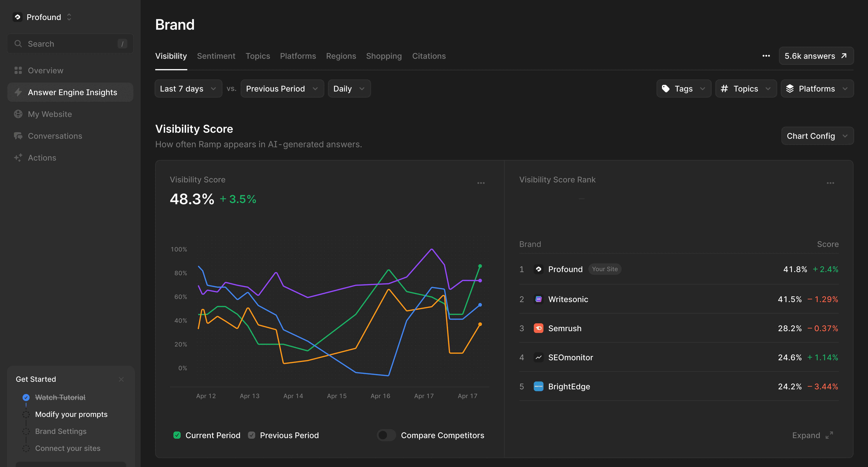The height and width of the screenshot is (467, 868).
Task: Click the Profound logo icon in sidebar header
Action: coord(17,17)
